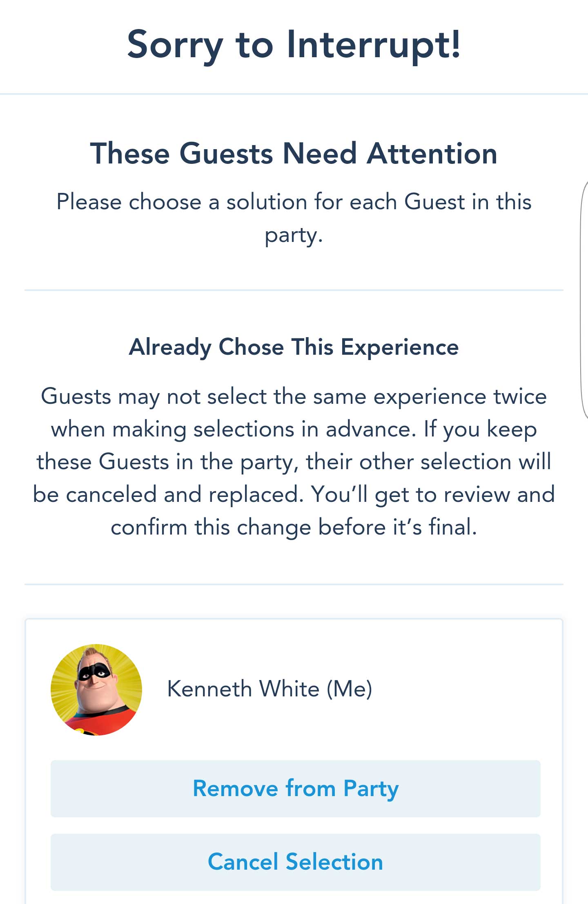The height and width of the screenshot is (904, 588).
Task: Click the Kenneth White (Me) guest name
Action: 269,689
